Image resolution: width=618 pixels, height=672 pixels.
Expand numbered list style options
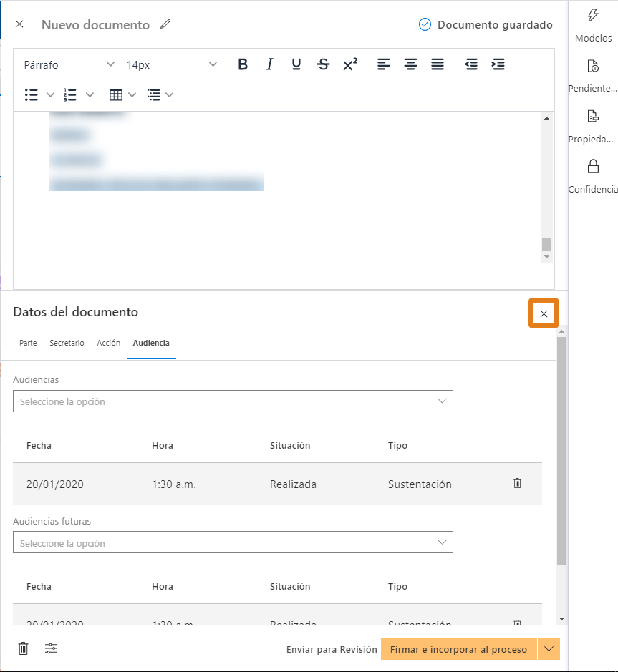(90, 94)
